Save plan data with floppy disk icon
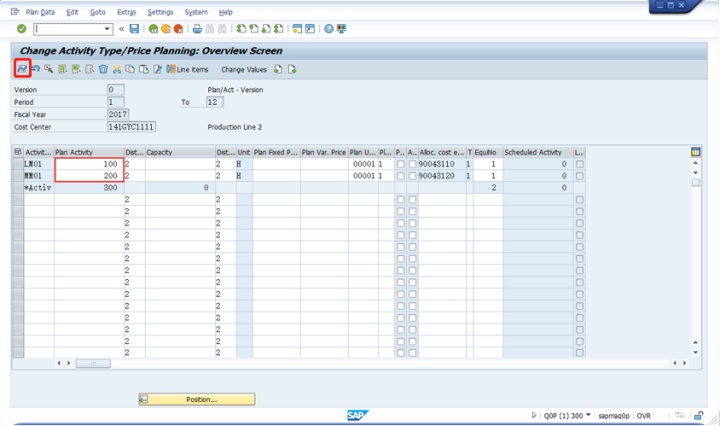 point(134,29)
